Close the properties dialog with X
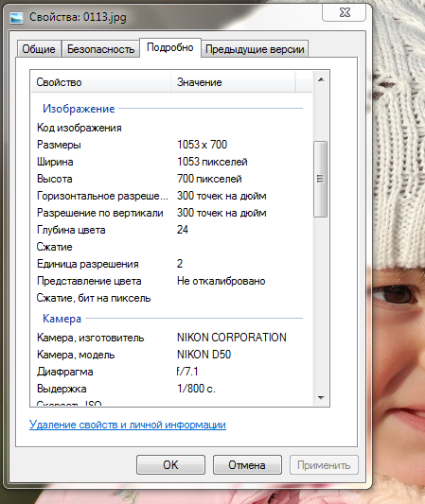Image resolution: width=425 pixels, height=504 pixels. click(344, 13)
